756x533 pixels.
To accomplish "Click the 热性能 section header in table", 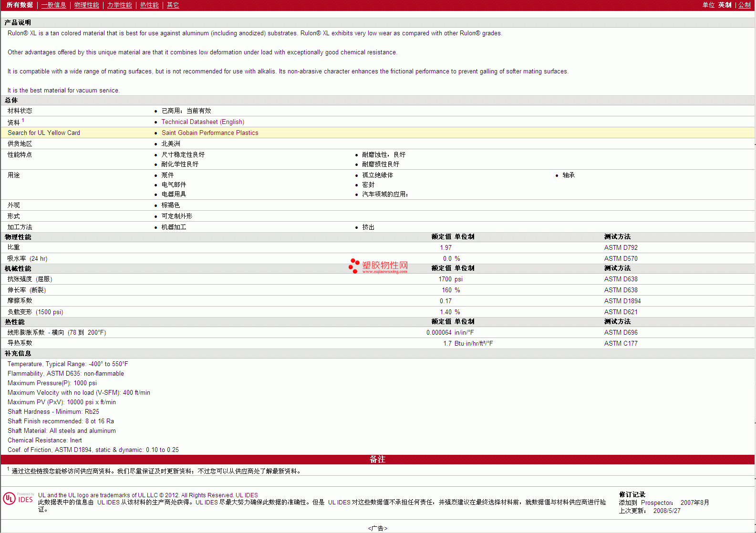I will (14, 322).
